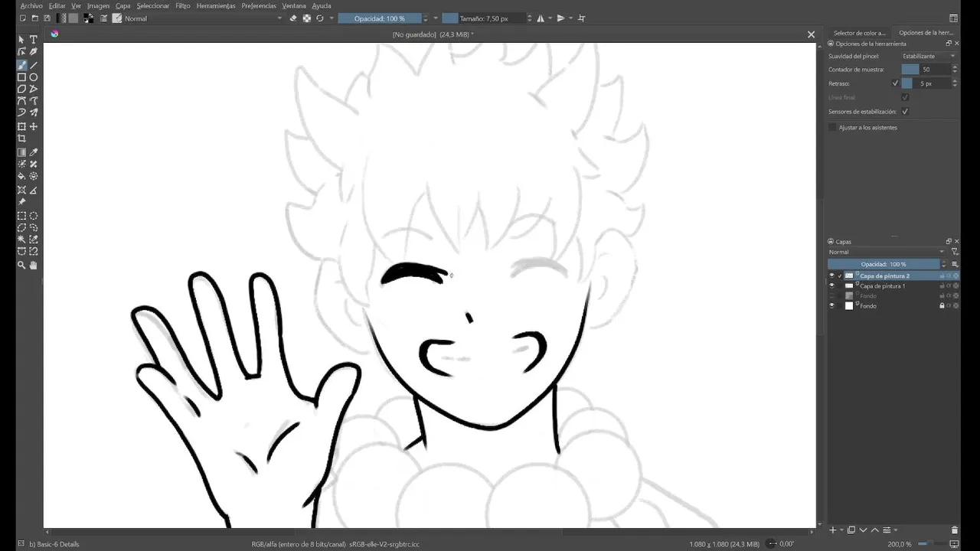Select the Freehand Brush tool
The image size is (980, 551).
tap(21, 65)
